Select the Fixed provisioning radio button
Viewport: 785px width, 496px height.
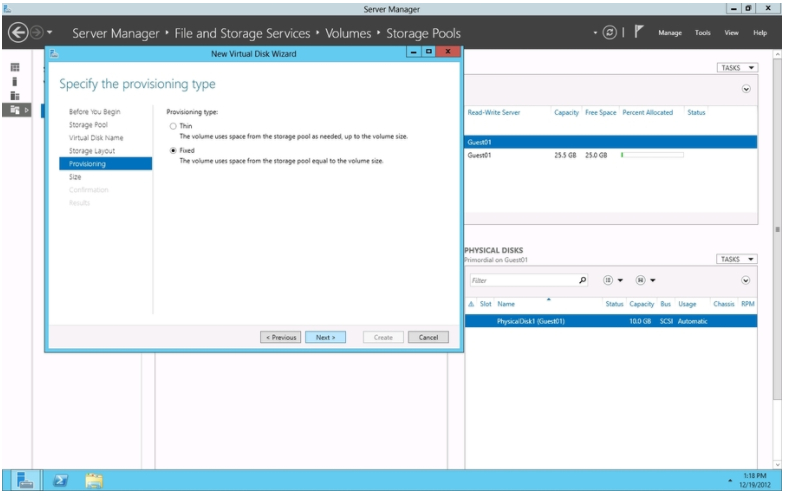pos(173,151)
